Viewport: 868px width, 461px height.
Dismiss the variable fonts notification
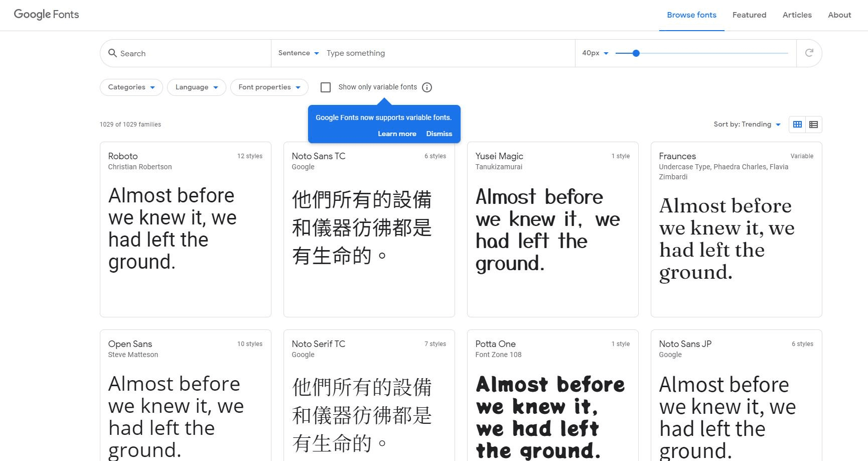439,134
